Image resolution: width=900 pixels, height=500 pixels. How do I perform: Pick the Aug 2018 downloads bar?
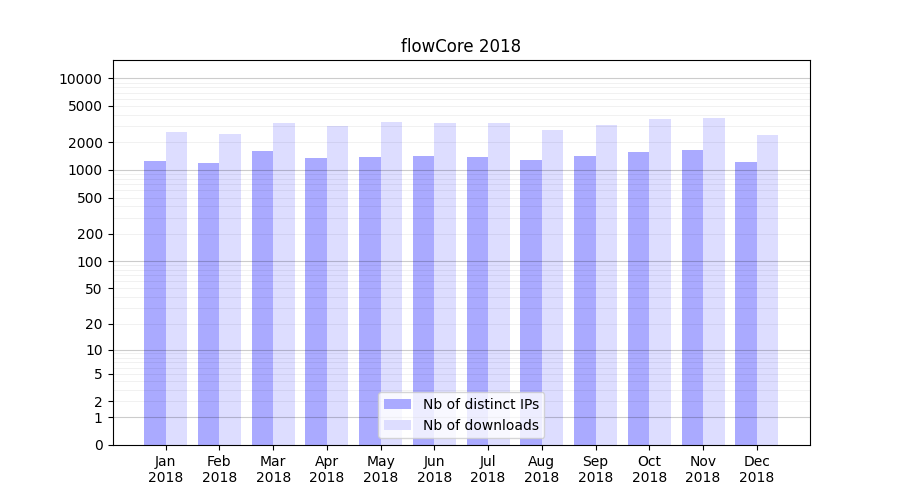[552, 288]
